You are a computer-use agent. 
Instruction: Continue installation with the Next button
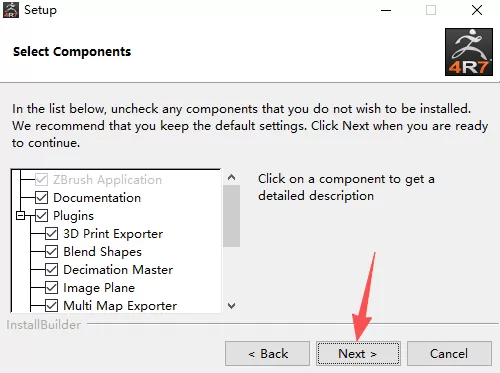358,353
